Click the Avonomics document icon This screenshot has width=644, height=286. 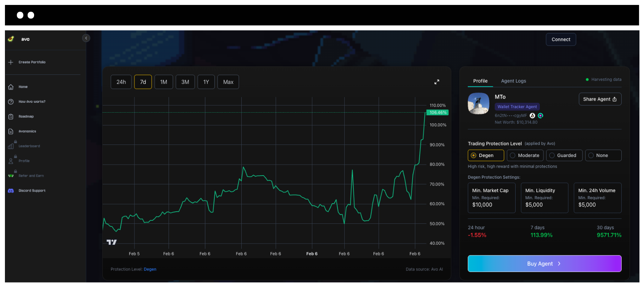click(11, 131)
